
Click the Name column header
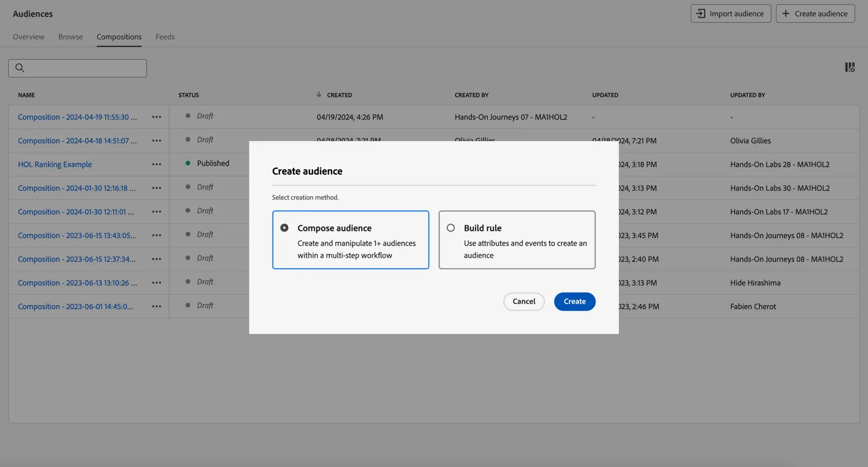pos(26,95)
